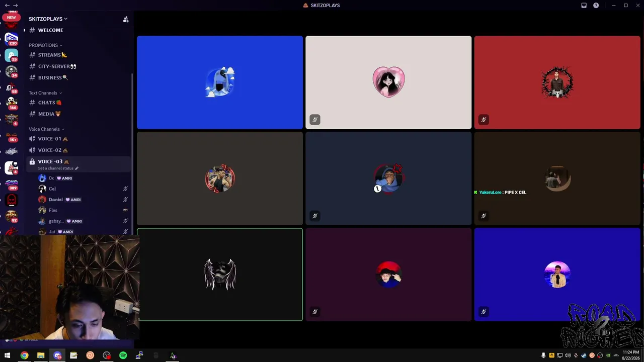
Task: Select the winged avatar tile with green border
Action: [220, 275]
